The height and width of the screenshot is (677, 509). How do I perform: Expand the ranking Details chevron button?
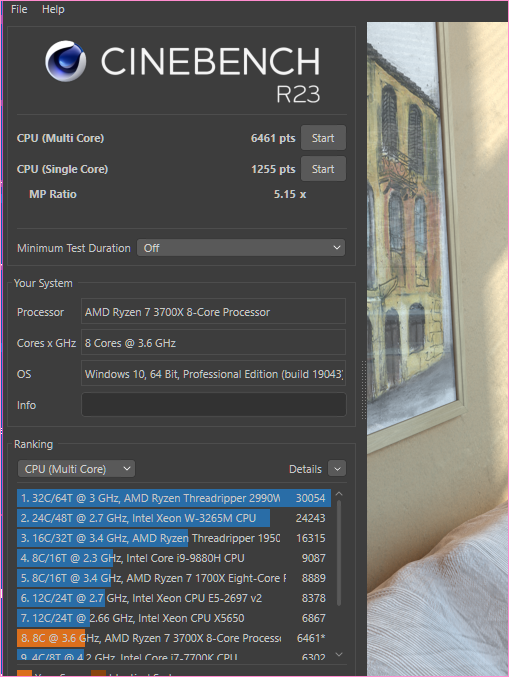pyautogui.click(x=337, y=469)
